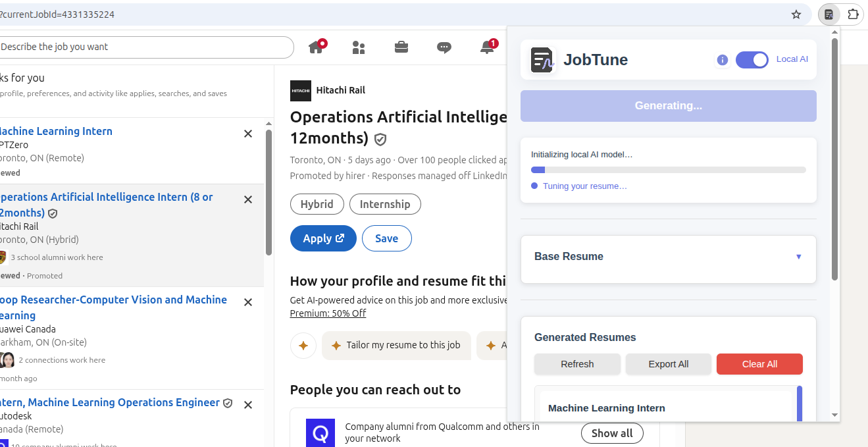Screen dimensions: 868x447
Task: Click the model initializing progress bar
Action: 669,170
